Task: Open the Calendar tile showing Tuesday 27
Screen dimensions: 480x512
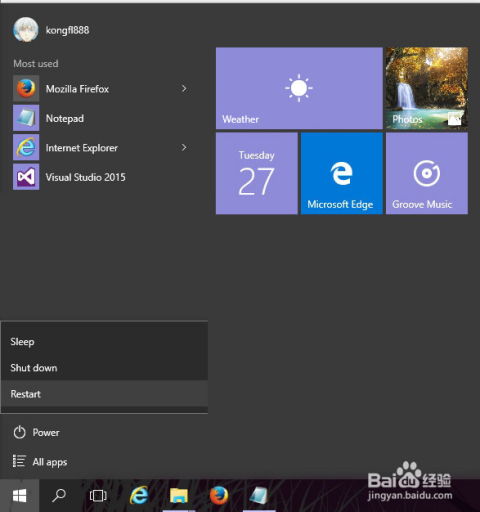Action: pos(257,173)
